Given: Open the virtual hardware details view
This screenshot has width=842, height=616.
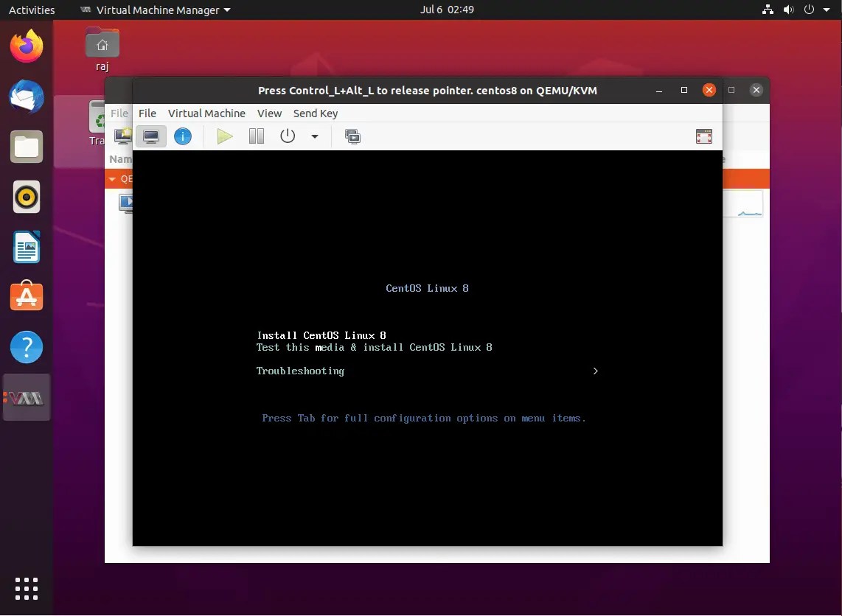Looking at the screenshot, I should click(x=183, y=136).
